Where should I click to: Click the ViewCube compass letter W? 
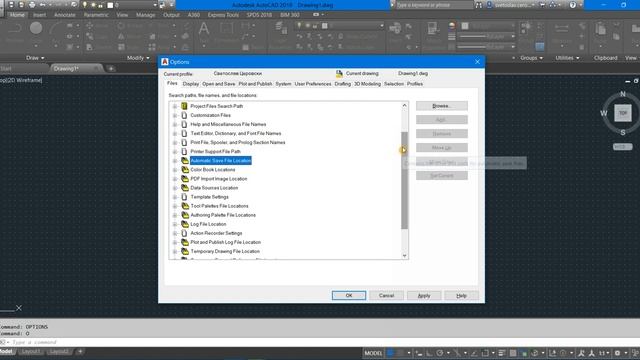(604, 113)
